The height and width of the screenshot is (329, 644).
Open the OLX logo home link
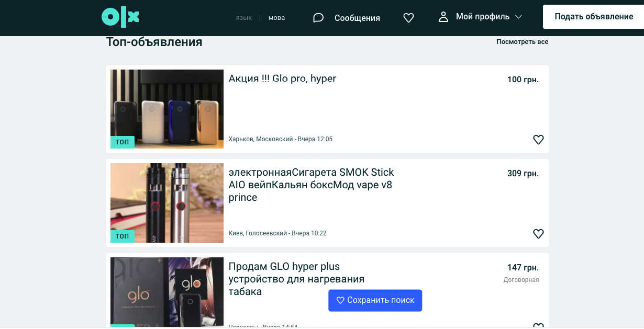pos(120,17)
